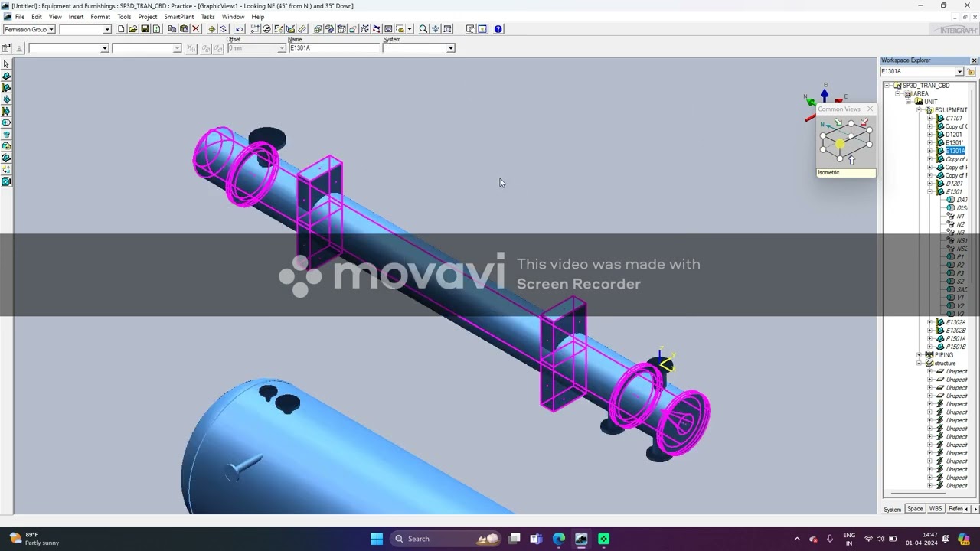Select the N1 nozzle in the tree
980x551 pixels.
click(961, 217)
